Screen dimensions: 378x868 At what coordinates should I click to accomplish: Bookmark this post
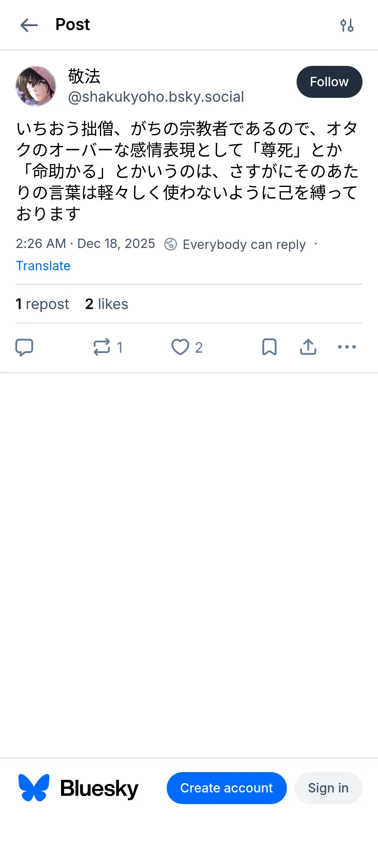coord(269,347)
